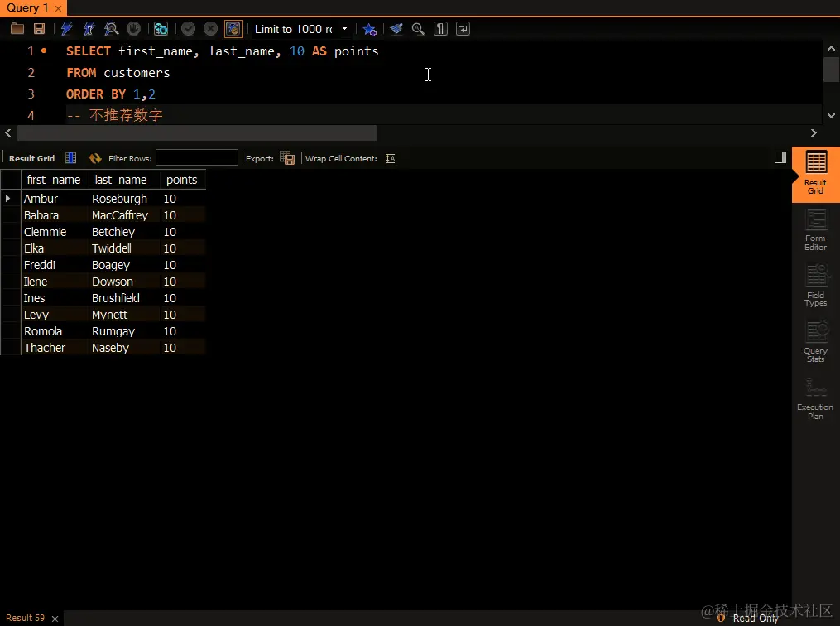Rollback transaction X icon

(x=210, y=28)
